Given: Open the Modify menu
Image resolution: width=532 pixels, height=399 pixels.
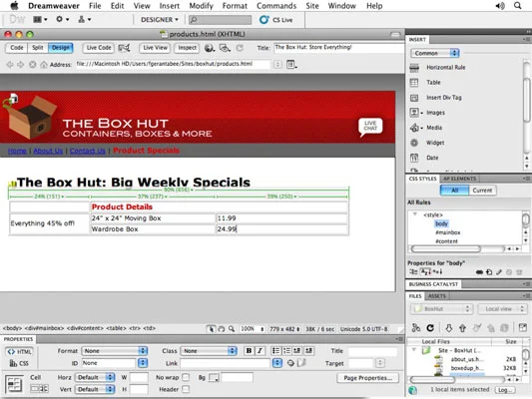Looking at the screenshot, I should tap(201, 6).
